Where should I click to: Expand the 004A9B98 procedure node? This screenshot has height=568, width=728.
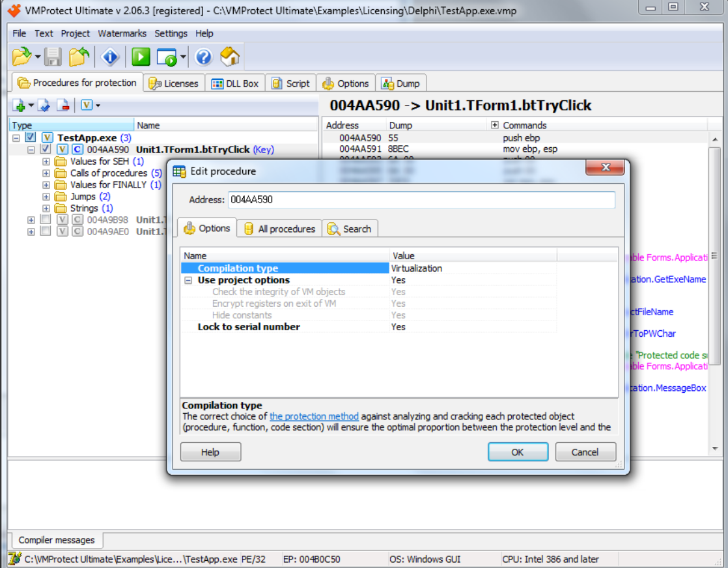pos(31,220)
